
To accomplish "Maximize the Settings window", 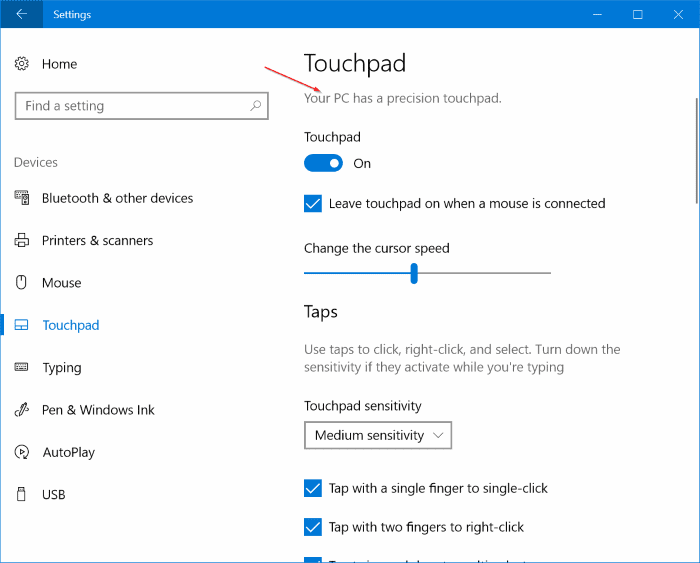I will point(638,14).
